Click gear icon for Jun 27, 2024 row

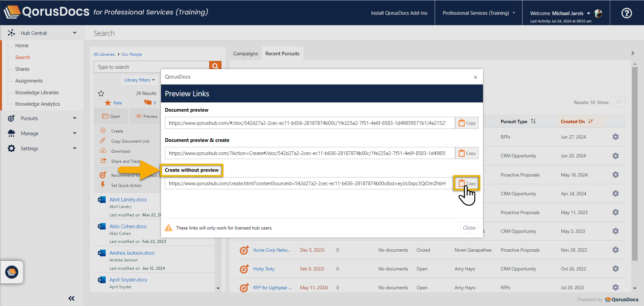pyautogui.click(x=615, y=137)
